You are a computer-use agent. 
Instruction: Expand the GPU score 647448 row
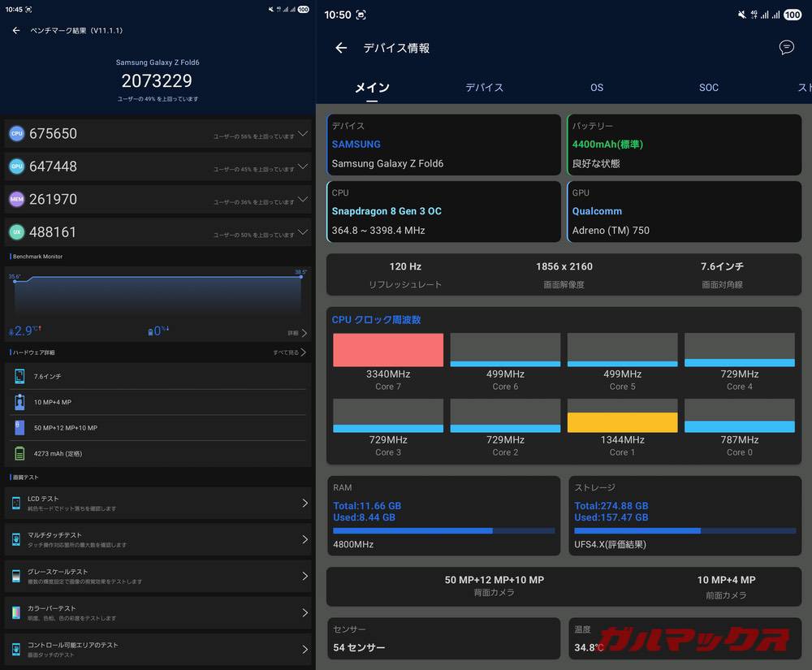click(303, 166)
